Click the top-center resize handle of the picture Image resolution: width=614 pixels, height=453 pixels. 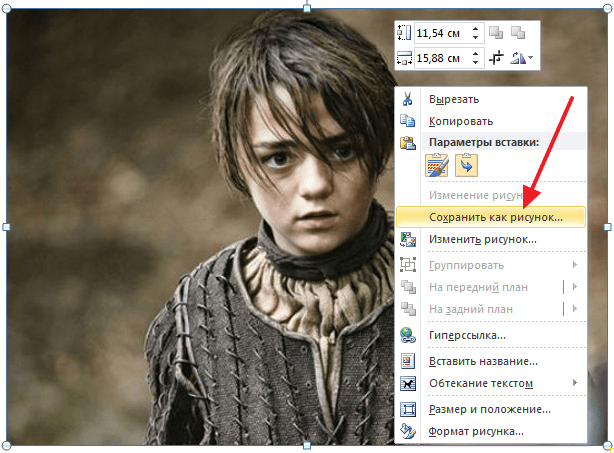pos(307,9)
